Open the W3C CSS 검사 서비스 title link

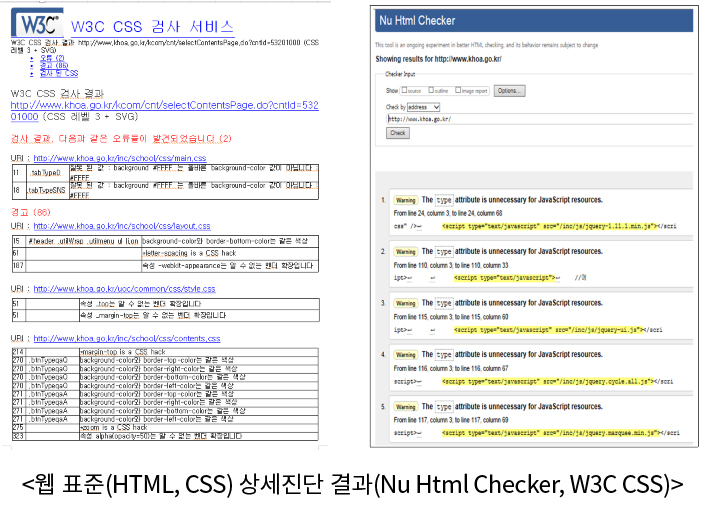[152, 27]
